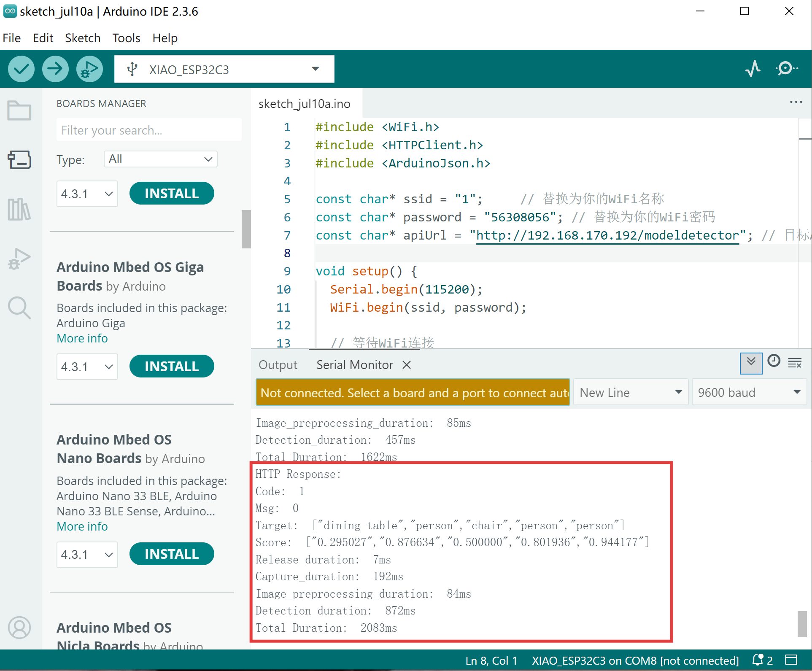Screen dimensions: 812x671
Task: Install Arduino Mbed OS Giga Boards
Action: pos(172,366)
